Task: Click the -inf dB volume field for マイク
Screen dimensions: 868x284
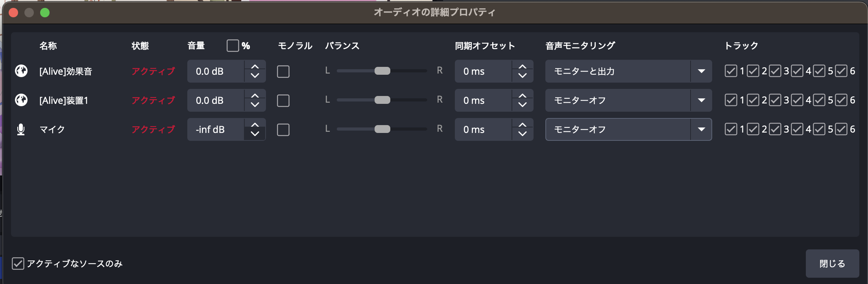Action: (x=216, y=129)
